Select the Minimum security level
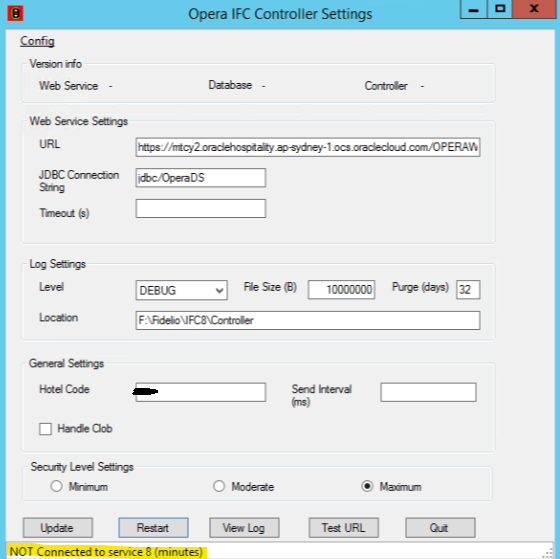This screenshot has width=560, height=559. [56, 486]
